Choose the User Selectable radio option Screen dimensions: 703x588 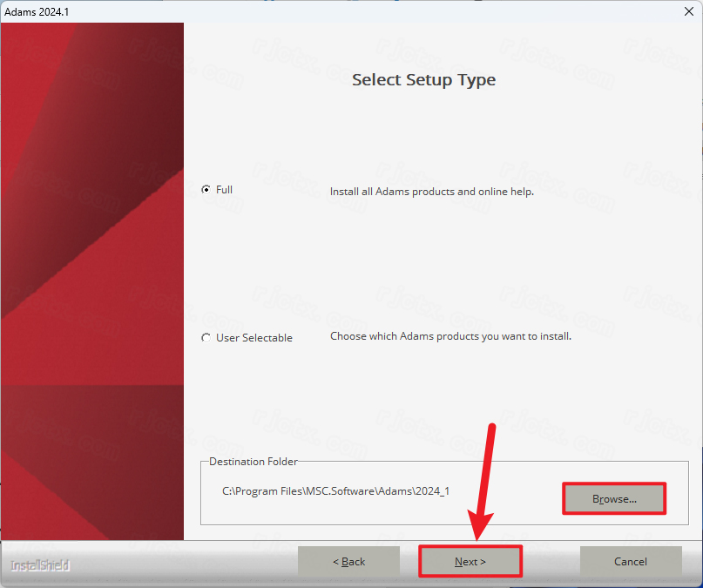[x=206, y=337]
